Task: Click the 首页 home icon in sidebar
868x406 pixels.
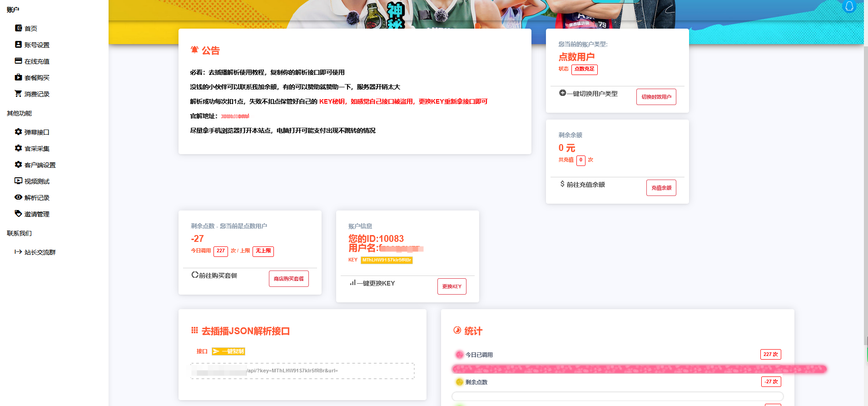Action: click(18, 28)
